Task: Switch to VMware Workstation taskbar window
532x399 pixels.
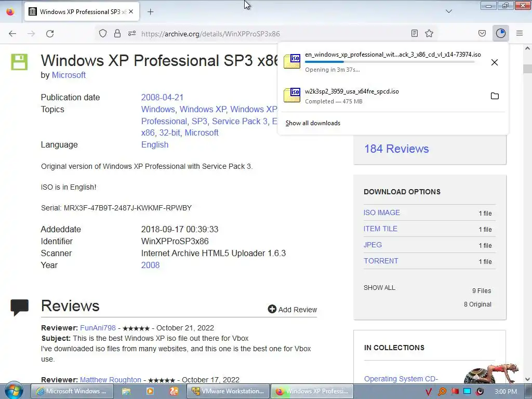Action: 228,391
